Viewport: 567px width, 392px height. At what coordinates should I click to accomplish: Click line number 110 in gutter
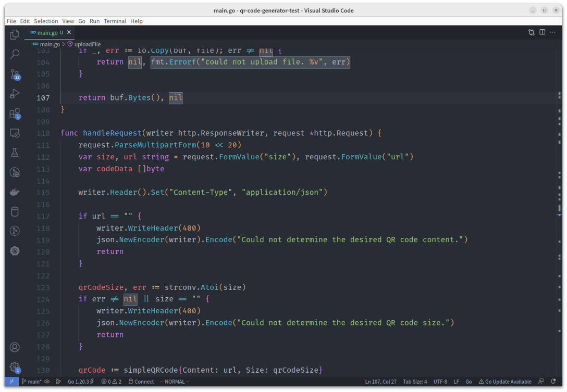43,133
